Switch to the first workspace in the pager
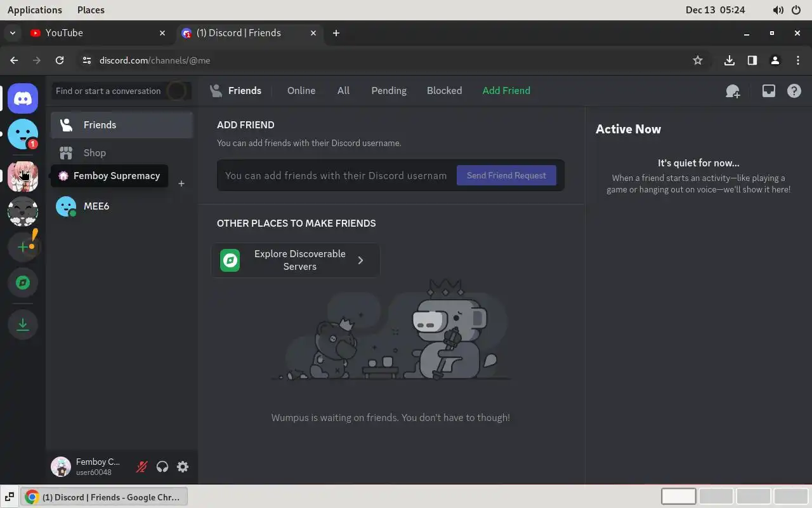The width and height of the screenshot is (812, 508). pyautogui.click(x=679, y=497)
